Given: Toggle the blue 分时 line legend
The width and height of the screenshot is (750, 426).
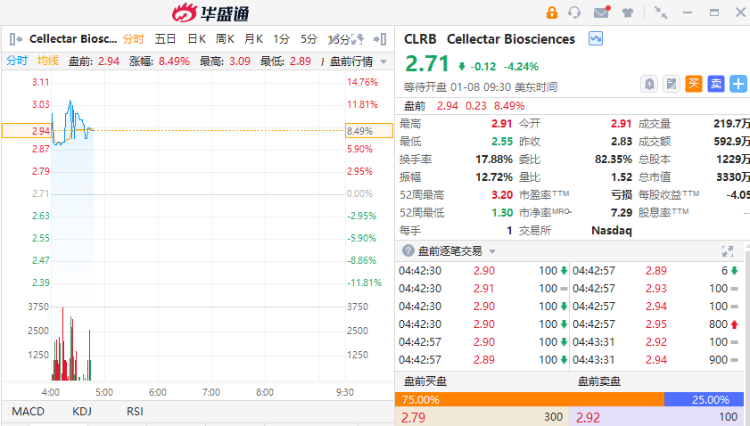Looking at the screenshot, I should 17,61.
